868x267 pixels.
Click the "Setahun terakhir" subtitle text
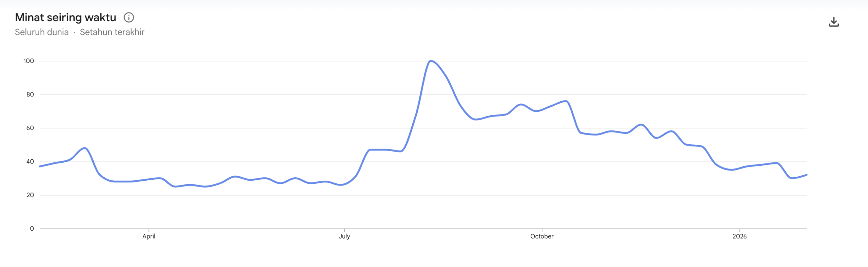pos(112,32)
